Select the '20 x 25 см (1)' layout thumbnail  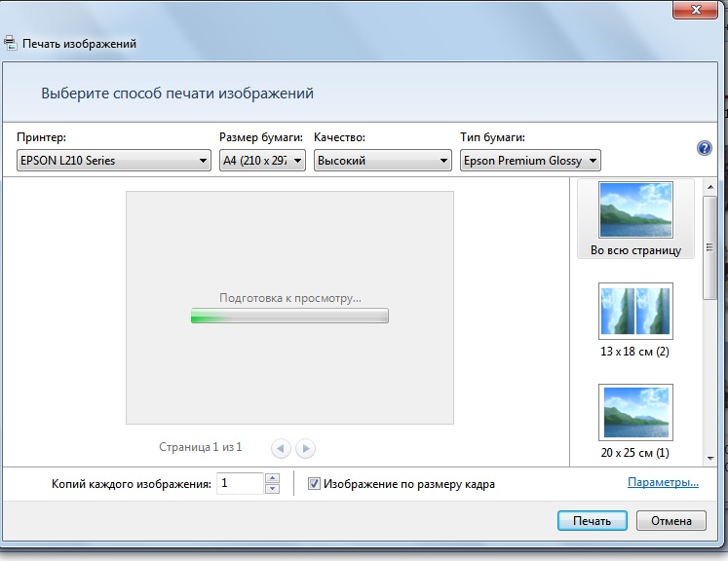[635, 422]
